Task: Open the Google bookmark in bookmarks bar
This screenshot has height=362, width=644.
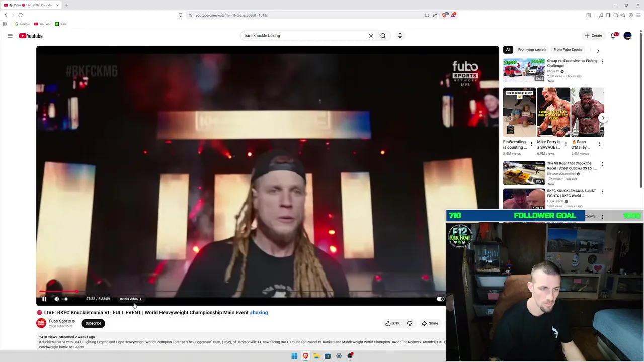Action: (22, 24)
